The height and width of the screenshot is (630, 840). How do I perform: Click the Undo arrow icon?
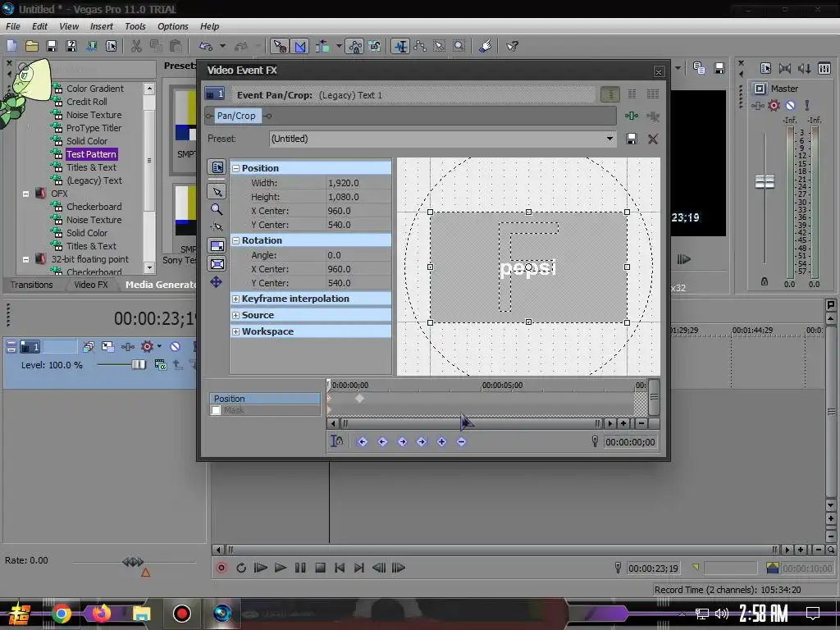point(206,46)
